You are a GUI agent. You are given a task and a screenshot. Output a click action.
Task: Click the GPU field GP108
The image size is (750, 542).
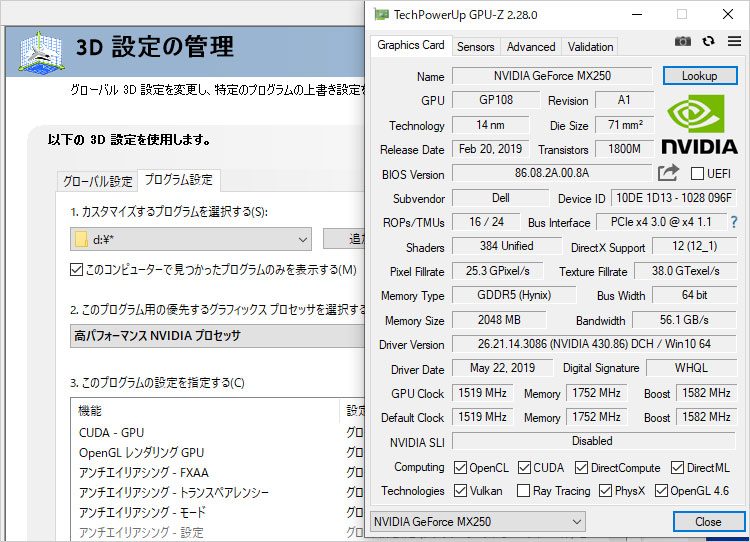tap(496, 100)
